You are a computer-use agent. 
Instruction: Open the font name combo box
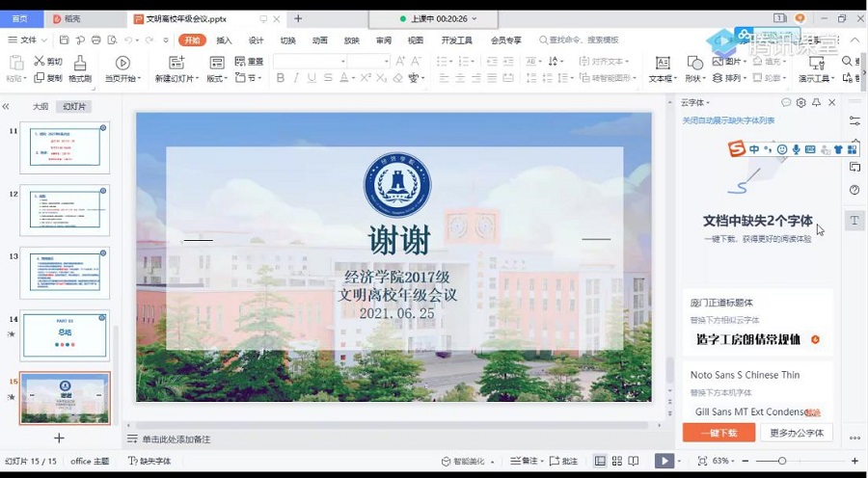point(309,61)
